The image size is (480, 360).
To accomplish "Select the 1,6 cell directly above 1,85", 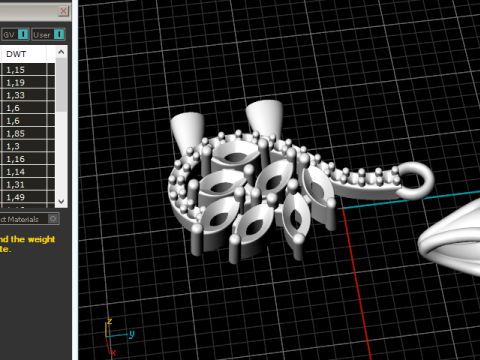I will pyautogui.click(x=23, y=121).
